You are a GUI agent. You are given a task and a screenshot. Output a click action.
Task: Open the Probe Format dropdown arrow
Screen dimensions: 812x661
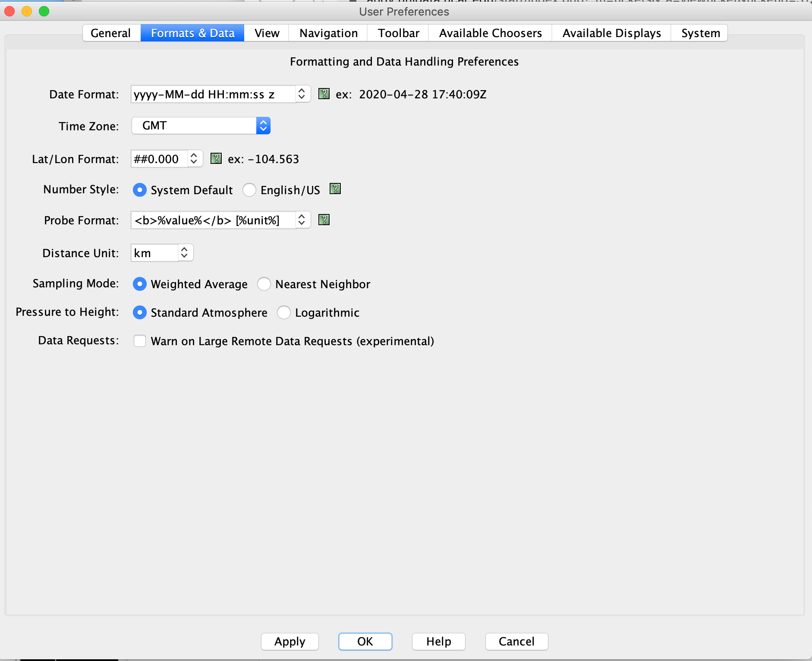[302, 220]
